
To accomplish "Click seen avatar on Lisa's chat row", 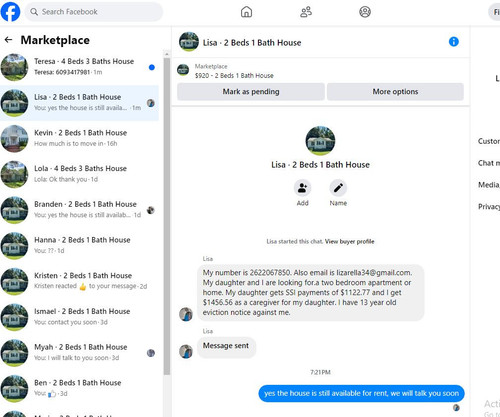I will click(x=151, y=103).
